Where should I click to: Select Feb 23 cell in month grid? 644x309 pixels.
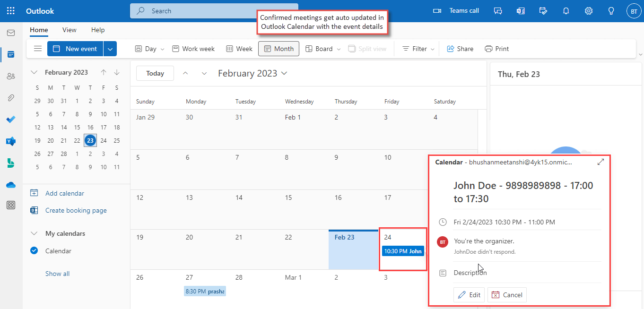click(353, 249)
